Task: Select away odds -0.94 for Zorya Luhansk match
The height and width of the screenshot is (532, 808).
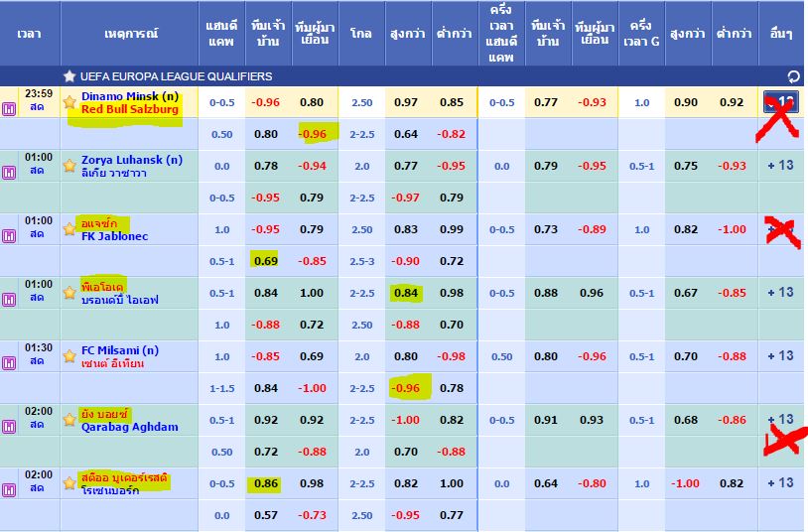Action: pyautogui.click(x=313, y=166)
